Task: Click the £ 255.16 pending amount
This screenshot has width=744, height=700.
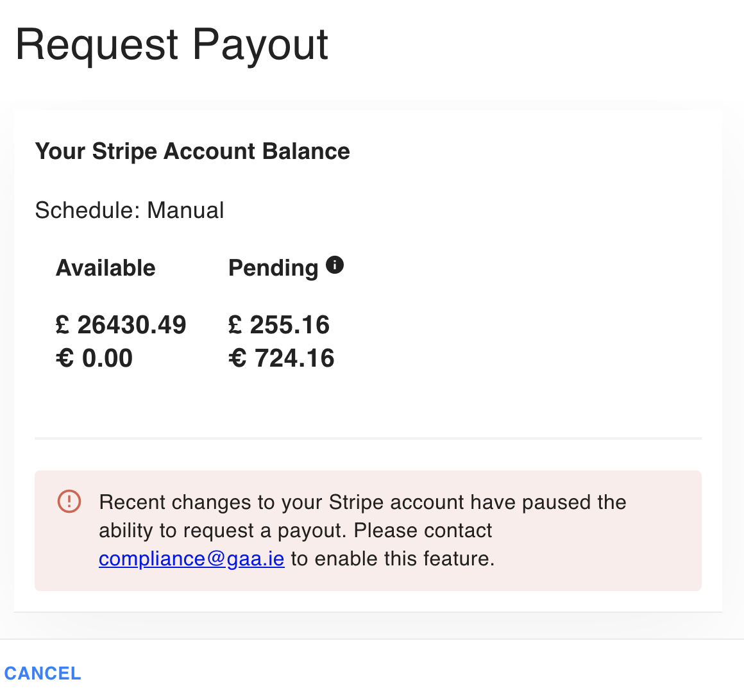Action: pyautogui.click(x=279, y=325)
